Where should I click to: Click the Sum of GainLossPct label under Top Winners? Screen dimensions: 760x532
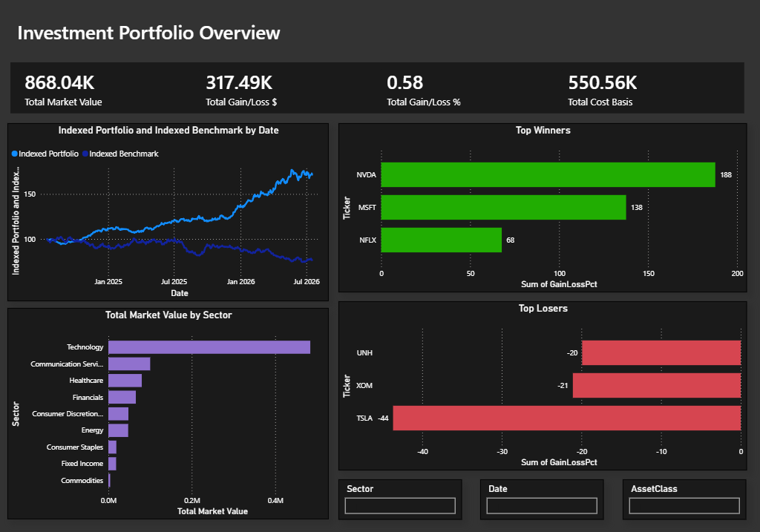click(559, 284)
